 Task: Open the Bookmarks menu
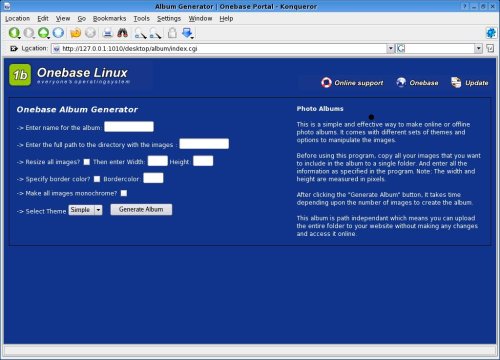109,19
